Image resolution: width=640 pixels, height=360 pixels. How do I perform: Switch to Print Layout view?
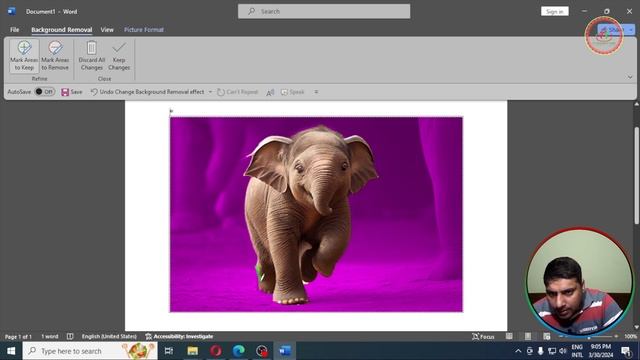[528, 336]
